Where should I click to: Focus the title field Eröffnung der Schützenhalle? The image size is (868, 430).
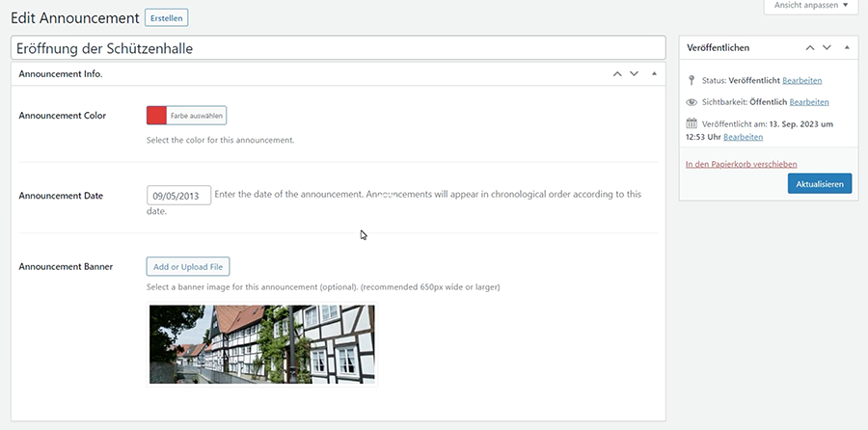coord(338,47)
